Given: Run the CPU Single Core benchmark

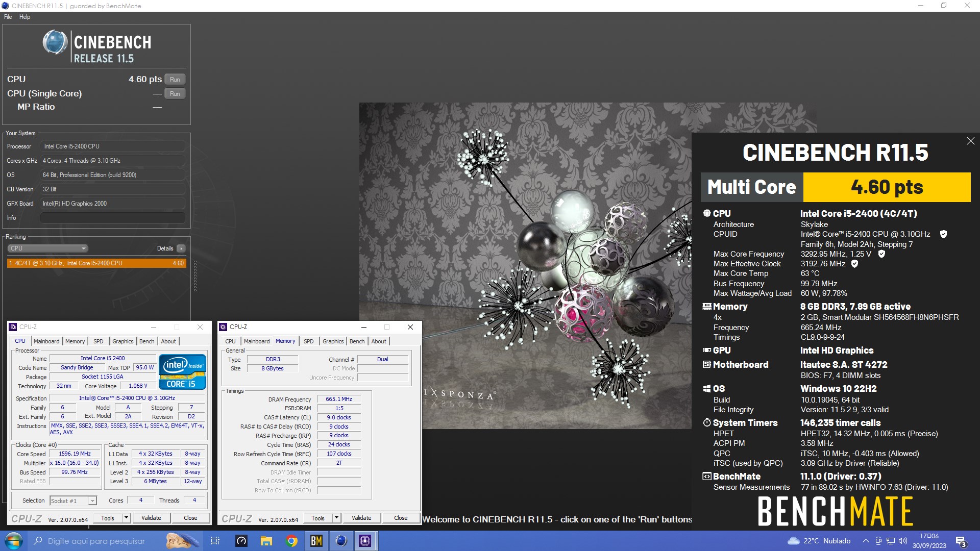Looking at the screenshot, I should pyautogui.click(x=175, y=93).
